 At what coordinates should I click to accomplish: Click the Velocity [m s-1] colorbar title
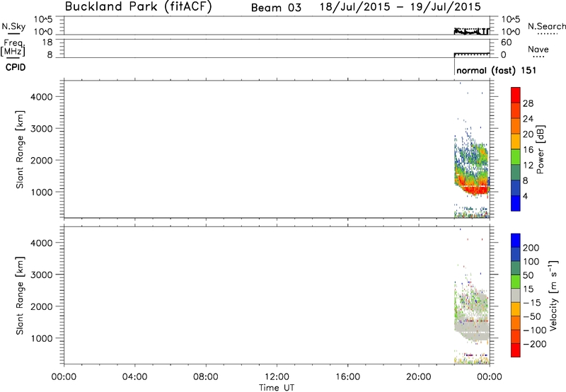[x=553, y=296]
